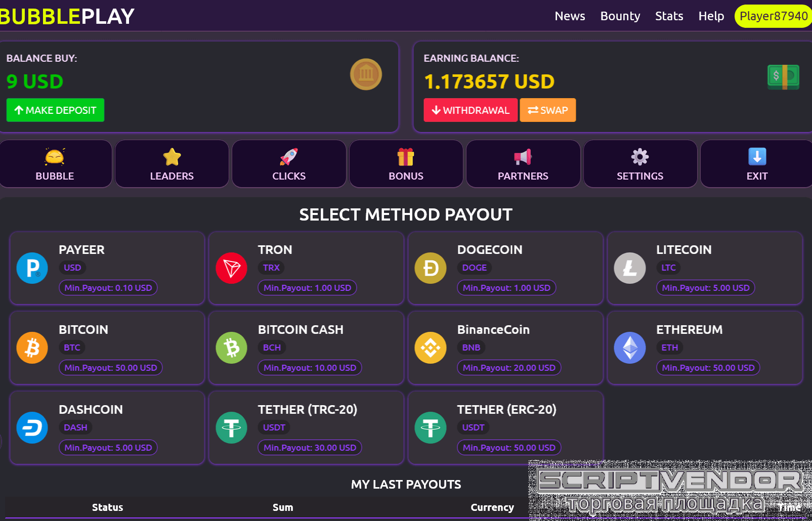The height and width of the screenshot is (521, 812).
Task: Click Min.Payout: 10.00 USD badge
Action: click(310, 368)
